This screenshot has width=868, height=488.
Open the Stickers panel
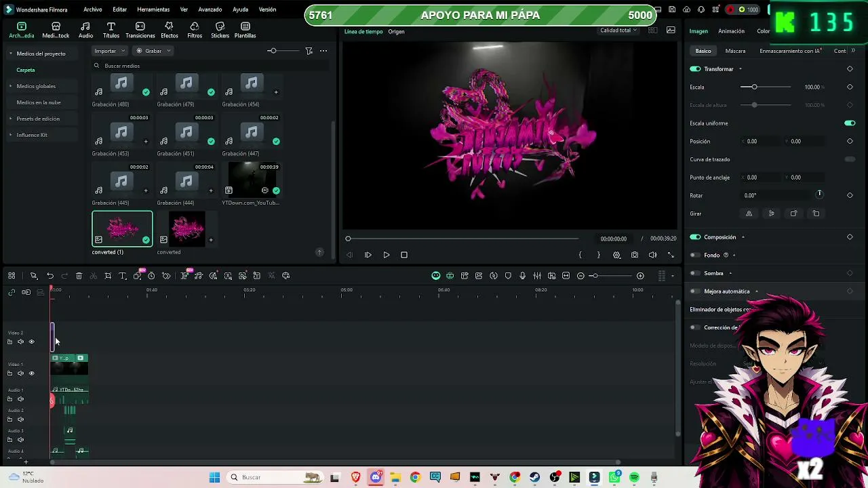[x=220, y=30]
